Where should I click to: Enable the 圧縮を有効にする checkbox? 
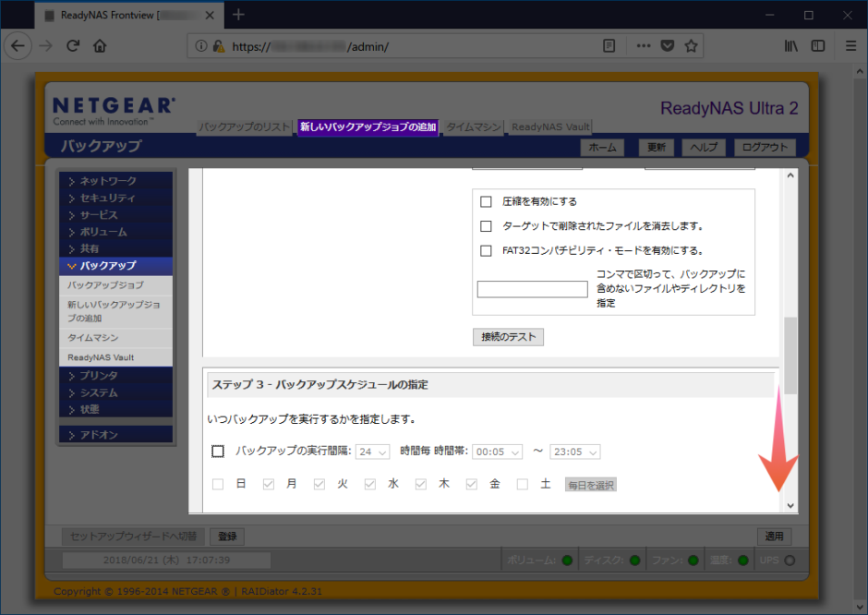[x=486, y=202]
